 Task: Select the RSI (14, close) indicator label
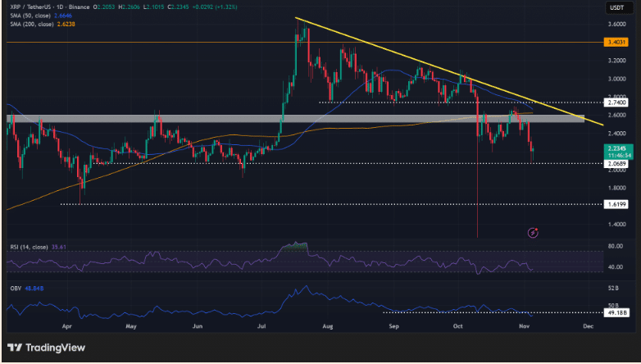[x=29, y=247]
